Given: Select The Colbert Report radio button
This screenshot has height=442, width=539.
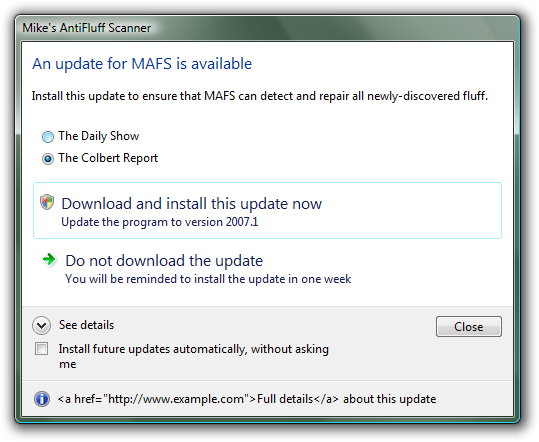Looking at the screenshot, I should (x=48, y=159).
